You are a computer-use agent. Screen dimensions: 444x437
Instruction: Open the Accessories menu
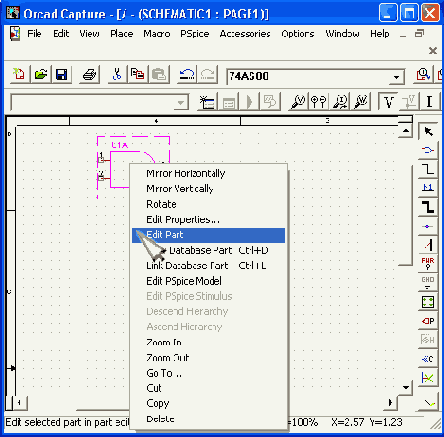[x=245, y=34]
